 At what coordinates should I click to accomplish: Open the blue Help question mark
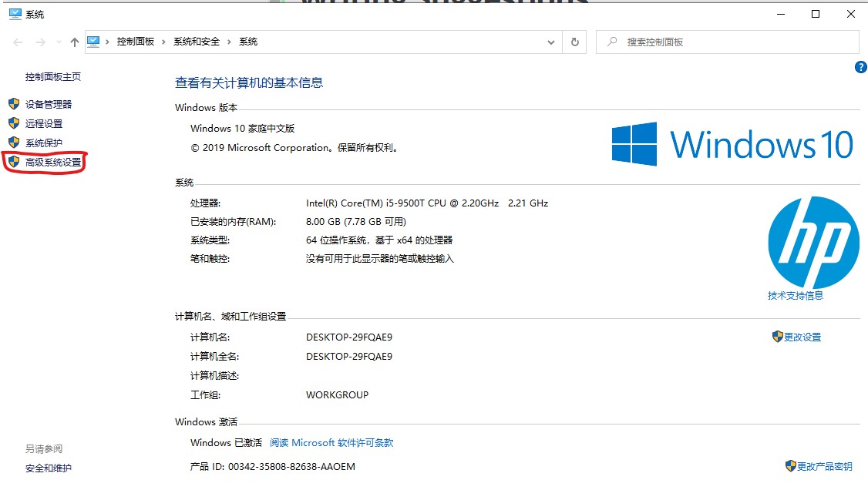(861, 67)
